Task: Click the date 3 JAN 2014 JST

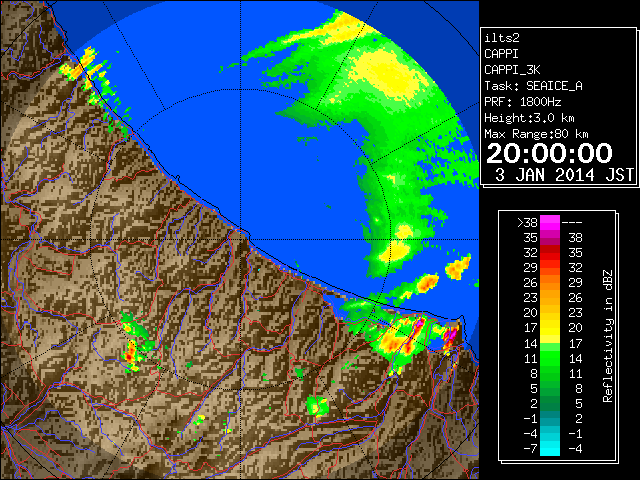Action: [564, 175]
